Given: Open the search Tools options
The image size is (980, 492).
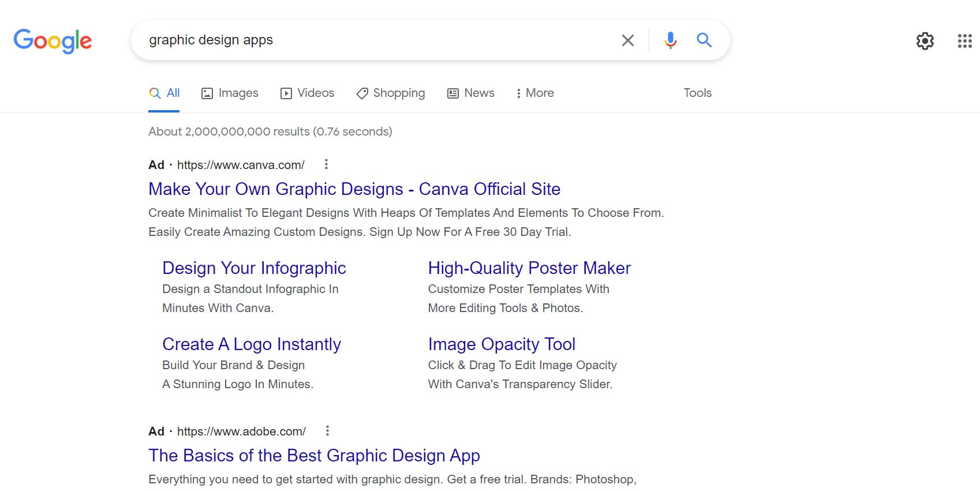Looking at the screenshot, I should [698, 93].
